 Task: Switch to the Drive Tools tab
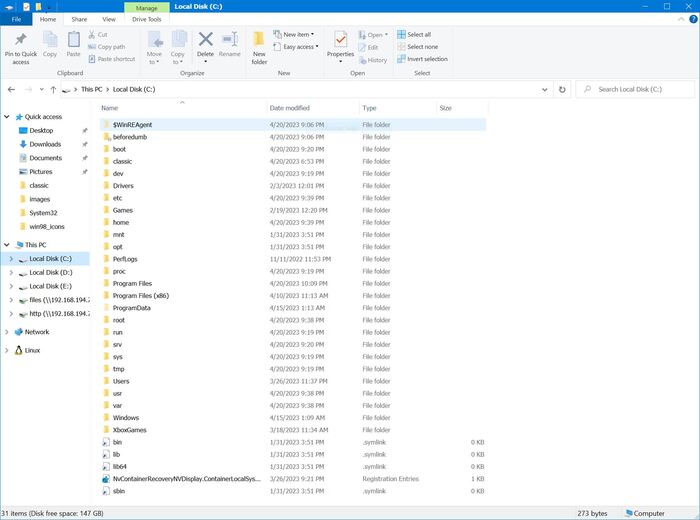tap(146, 19)
